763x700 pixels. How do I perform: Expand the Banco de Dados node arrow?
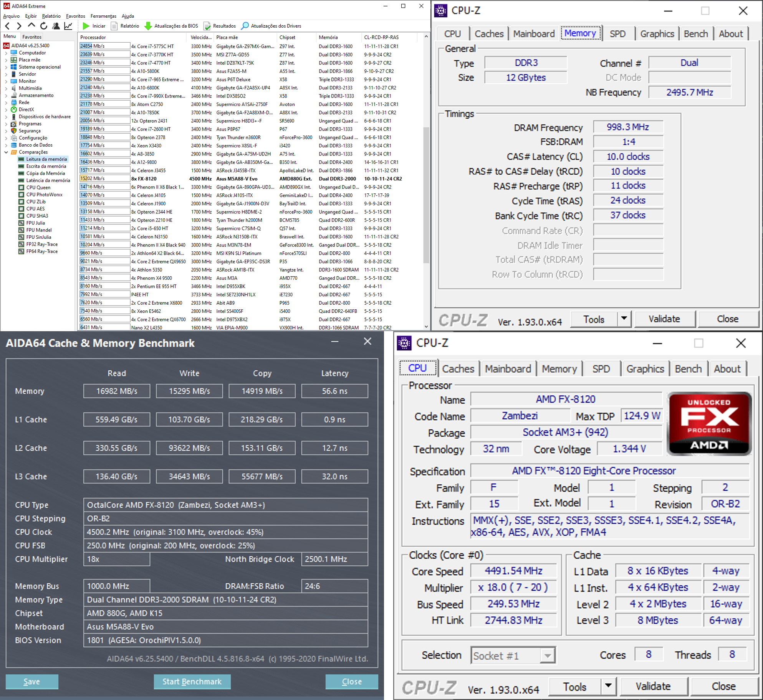pyautogui.click(x=6, y=145)
